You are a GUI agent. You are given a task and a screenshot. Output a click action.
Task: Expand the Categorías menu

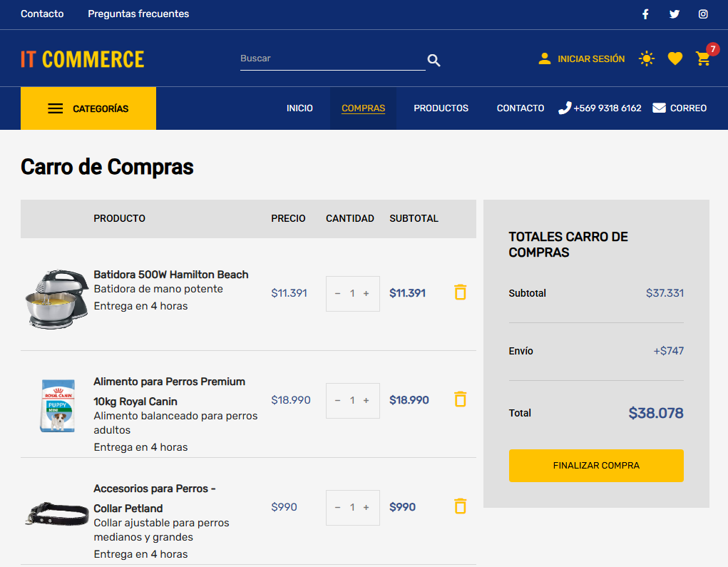pos(88,108)
